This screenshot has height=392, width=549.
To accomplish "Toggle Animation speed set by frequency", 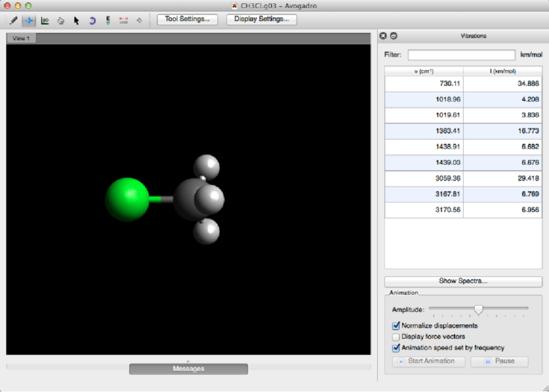I will click(x=396, y=348).
